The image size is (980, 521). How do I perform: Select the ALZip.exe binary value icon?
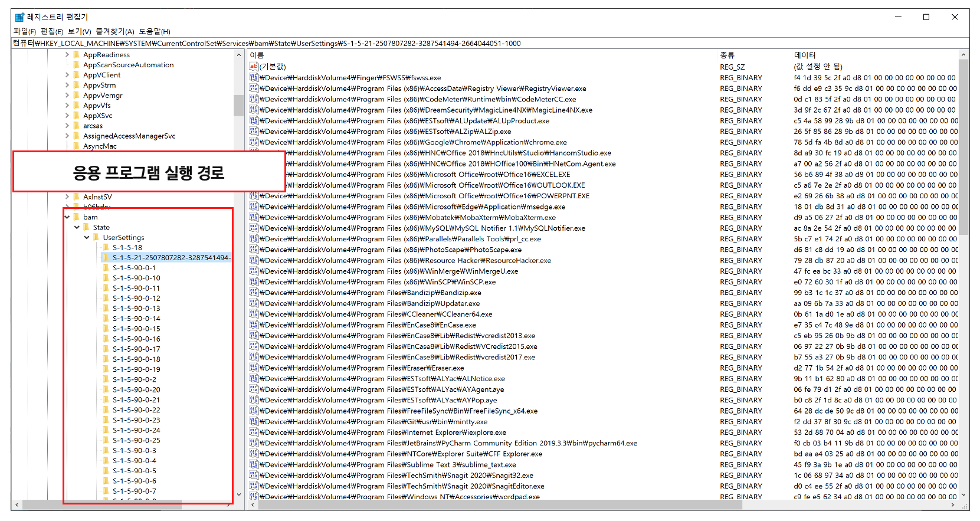pos(254,131)
